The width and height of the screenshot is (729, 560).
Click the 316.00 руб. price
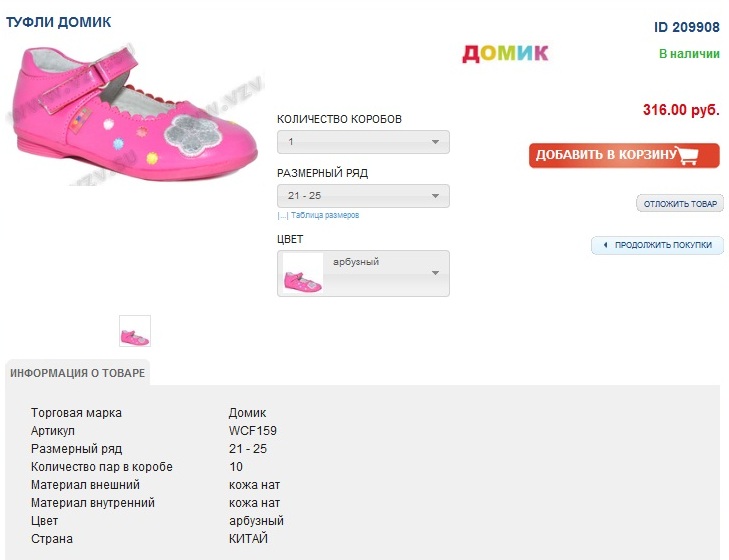681,110
